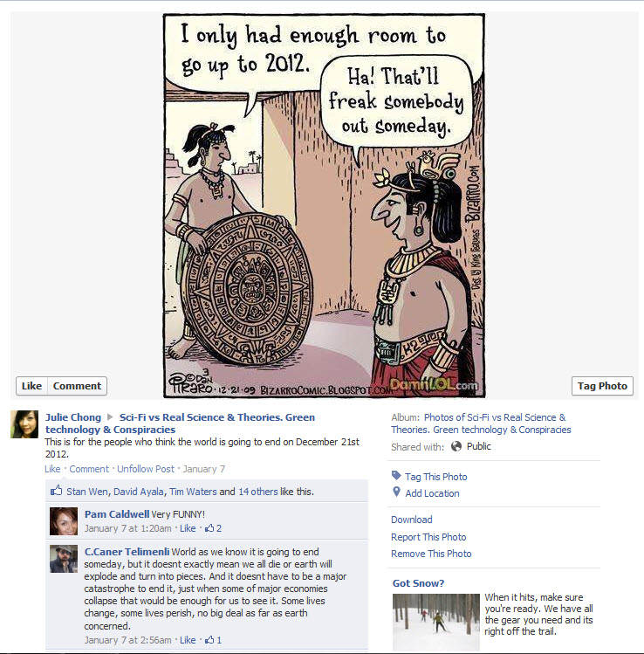Click the thumbs-up count on C.Caner Telimenli's comment
This screenshot has height=654, width=644.
(x=213, y=640)
